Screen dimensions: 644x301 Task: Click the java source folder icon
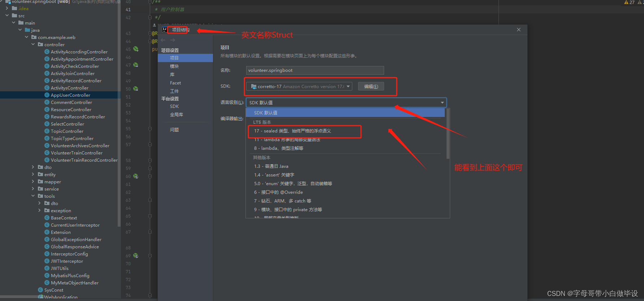click(27, 30)
